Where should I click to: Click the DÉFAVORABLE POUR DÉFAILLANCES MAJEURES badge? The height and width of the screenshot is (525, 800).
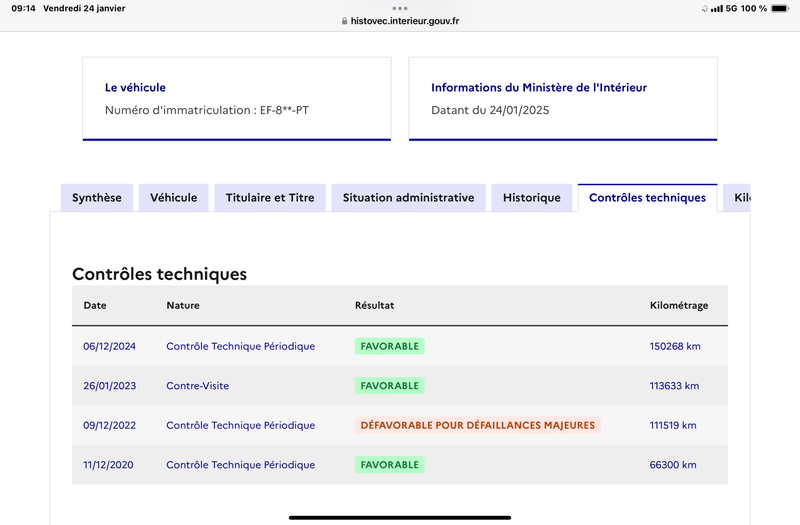(x=478, y=425)
